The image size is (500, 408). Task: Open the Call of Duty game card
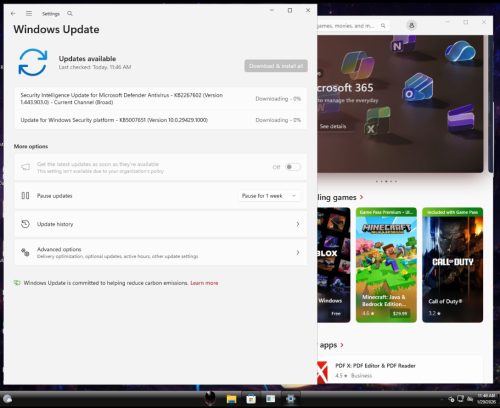pyautogui.click(x=452, y=265)
